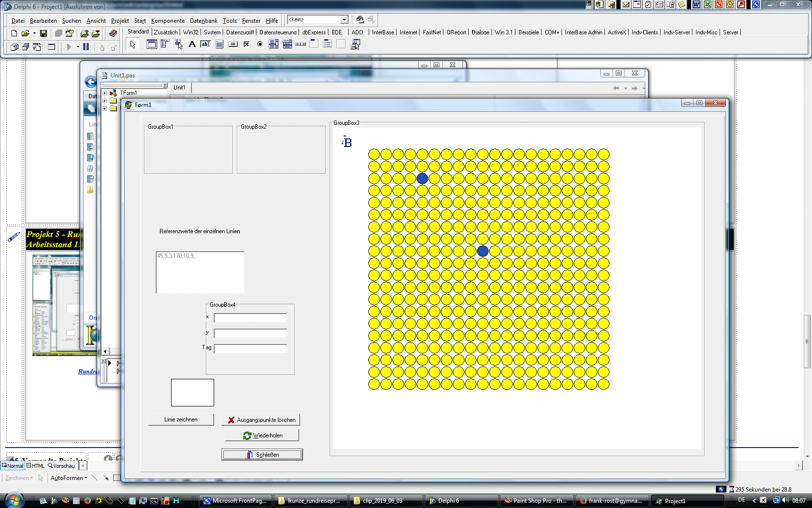This screenshot has height=508, width=812.
Task: Select the RadioGroup component icon
Action: 328,44
